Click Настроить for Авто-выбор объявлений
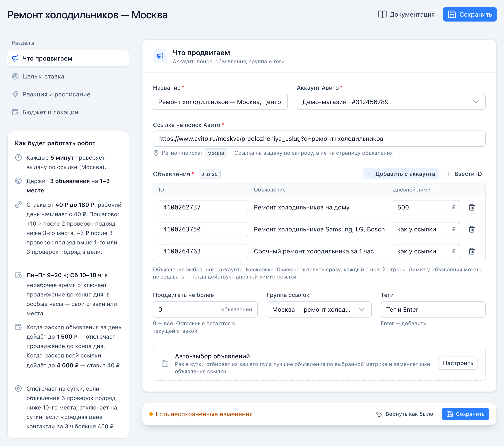The width and height of the screenshot is (504, 446). pyautogui.click(x=458, y=363)
